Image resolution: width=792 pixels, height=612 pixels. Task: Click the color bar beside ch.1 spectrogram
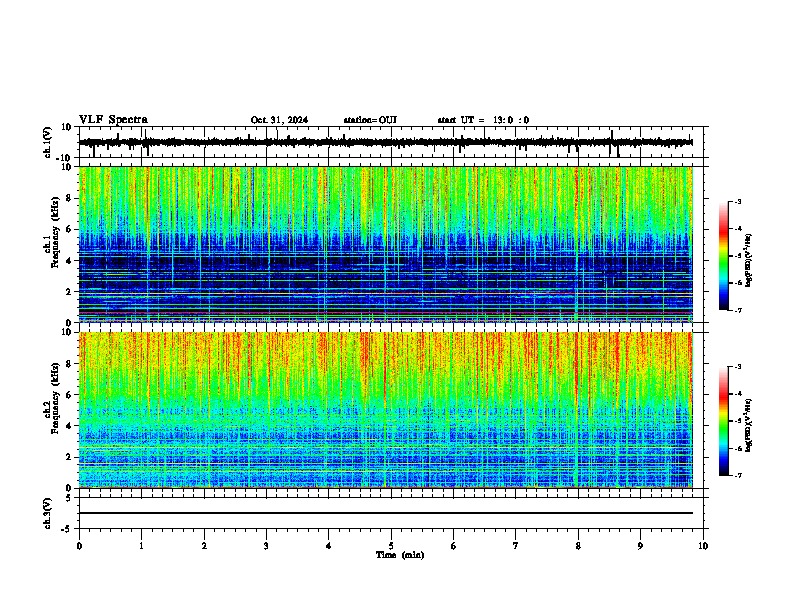click(724, 256)
